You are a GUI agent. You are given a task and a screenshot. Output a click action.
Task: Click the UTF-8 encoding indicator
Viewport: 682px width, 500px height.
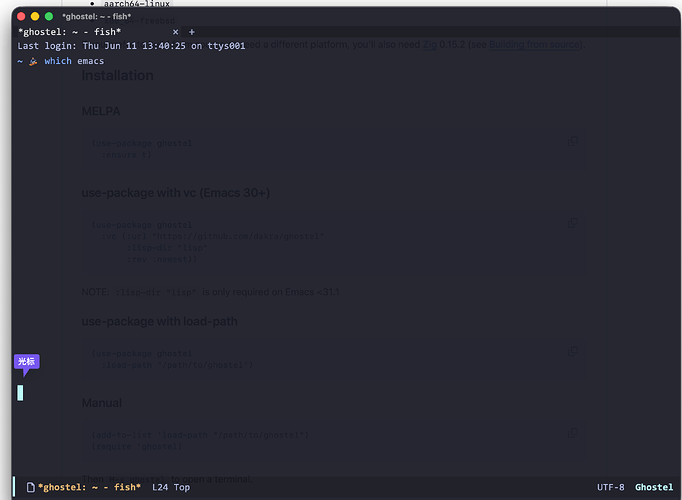(610, 487)
